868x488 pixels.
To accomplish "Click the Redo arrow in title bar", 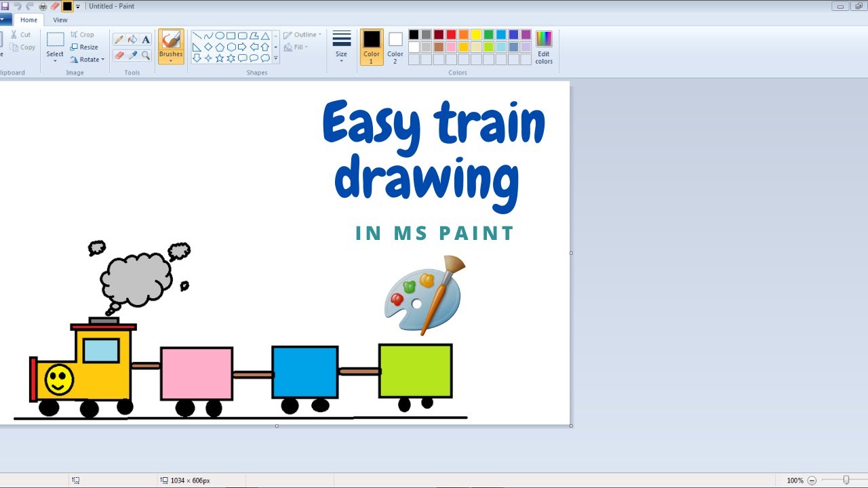I will [30, 6].
